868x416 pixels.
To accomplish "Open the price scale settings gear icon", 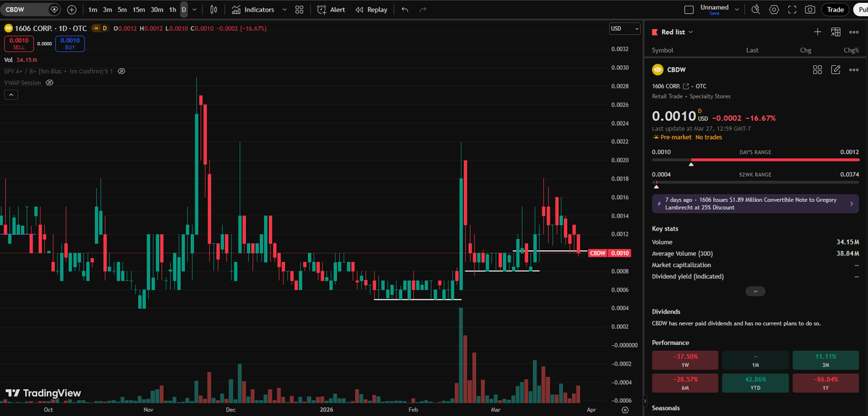I will tap(625, 409).
